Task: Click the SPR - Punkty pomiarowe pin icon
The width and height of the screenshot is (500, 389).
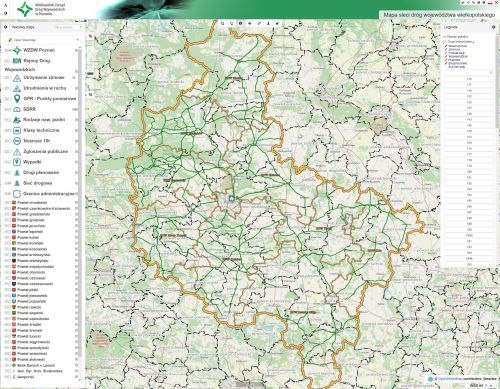Action: coord(17,99)
